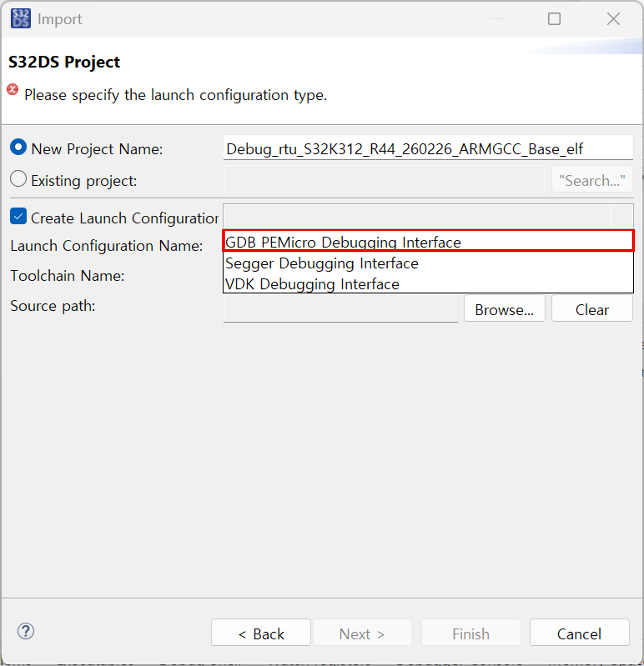The image size is (644, 666).
Task: Open help via the question mark icon
Action: tap(26, 631)
